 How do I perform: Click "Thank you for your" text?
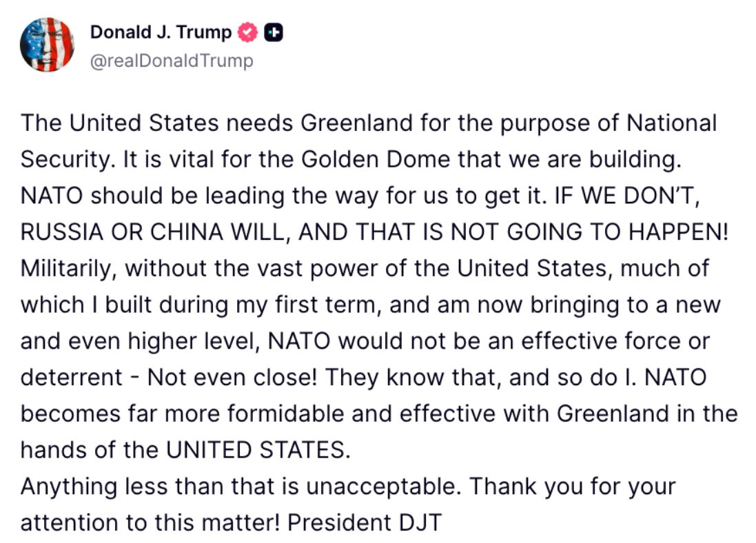click(x=572, y=486)
